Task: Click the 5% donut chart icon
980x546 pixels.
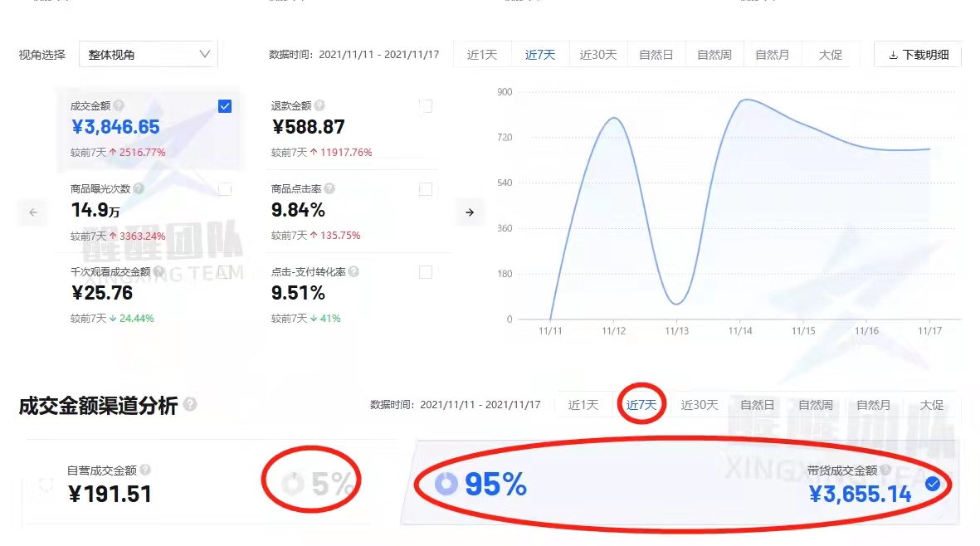Action: click(292, 484)
